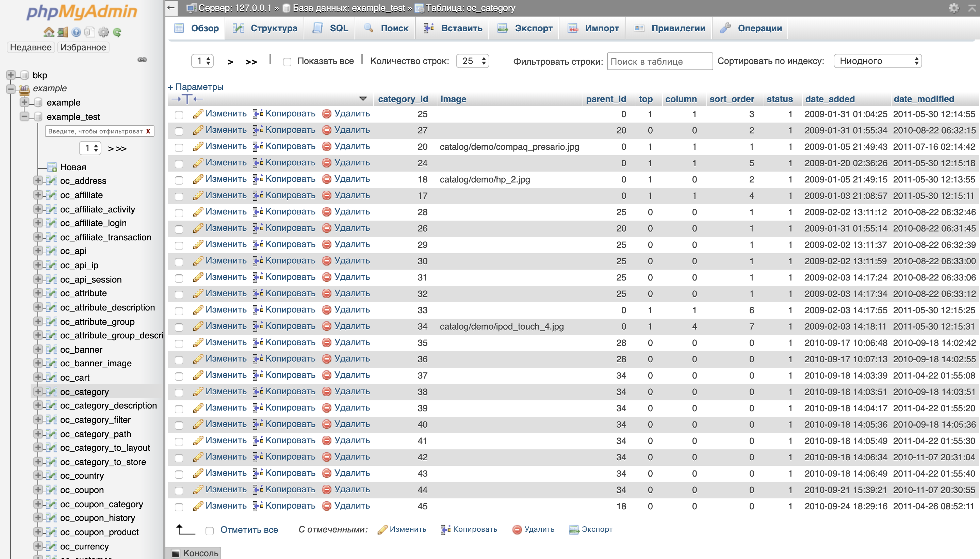Click the example database icon in tree

tap(38, 102)
